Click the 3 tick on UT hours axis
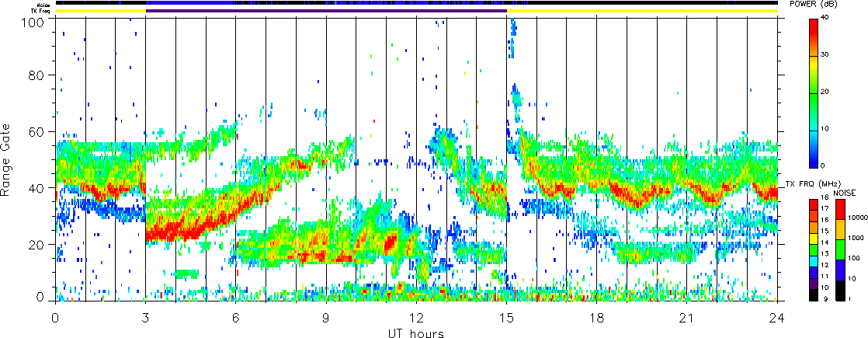This screenshot has height=338, width=868. point(146,318)
